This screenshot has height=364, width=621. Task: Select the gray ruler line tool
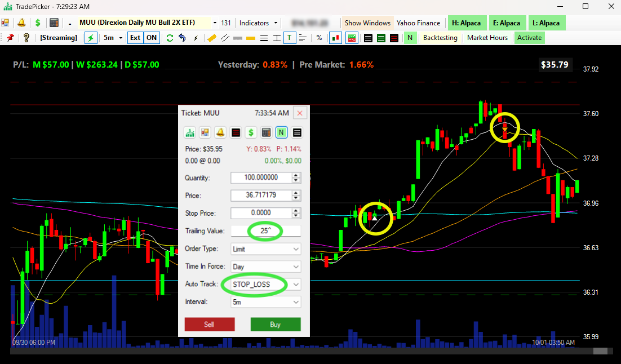pyautogui.click(x=238, y=38)
